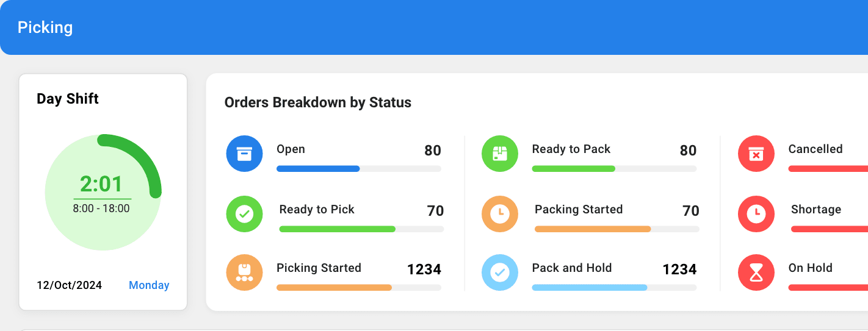This screenshot has width=868, height=331.
Task: Open the Ready to Pack package icon
Action: (500, 154)
